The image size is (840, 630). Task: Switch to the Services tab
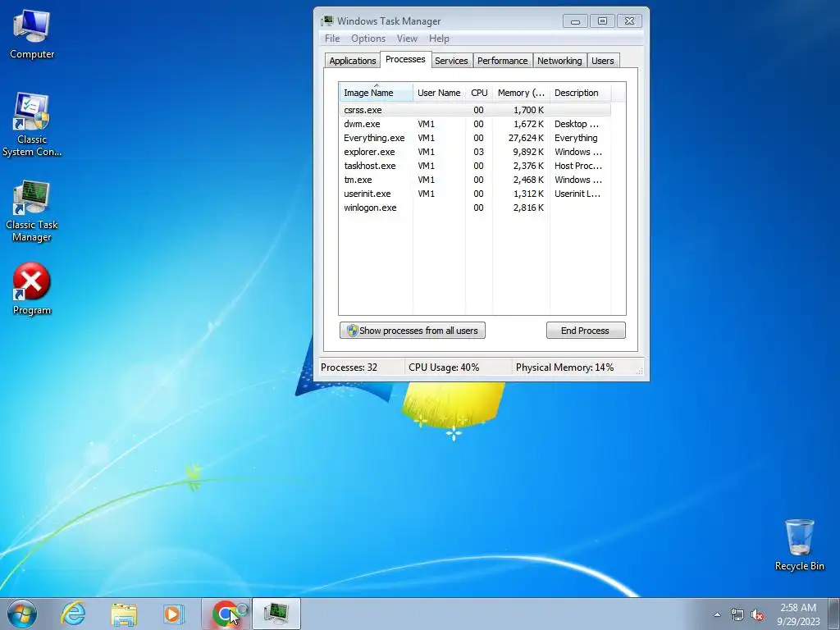pyautogui.click(x=451, y=61)
